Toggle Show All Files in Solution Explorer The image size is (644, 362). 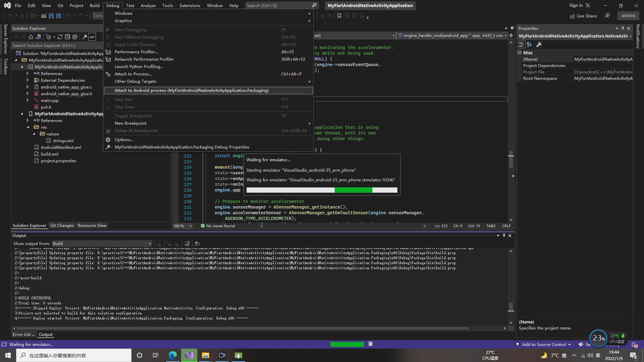click(x=75, y=37)
